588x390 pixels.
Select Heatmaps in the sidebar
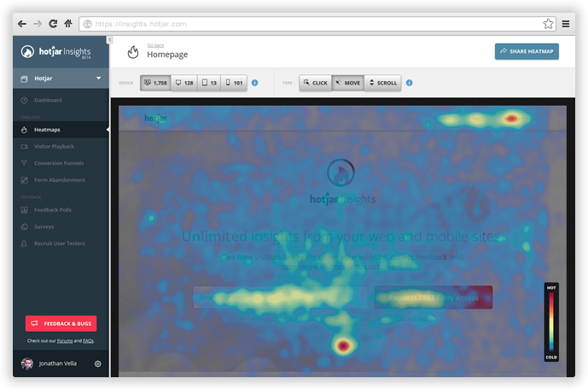pyautogui.click(x=61, y=130)
